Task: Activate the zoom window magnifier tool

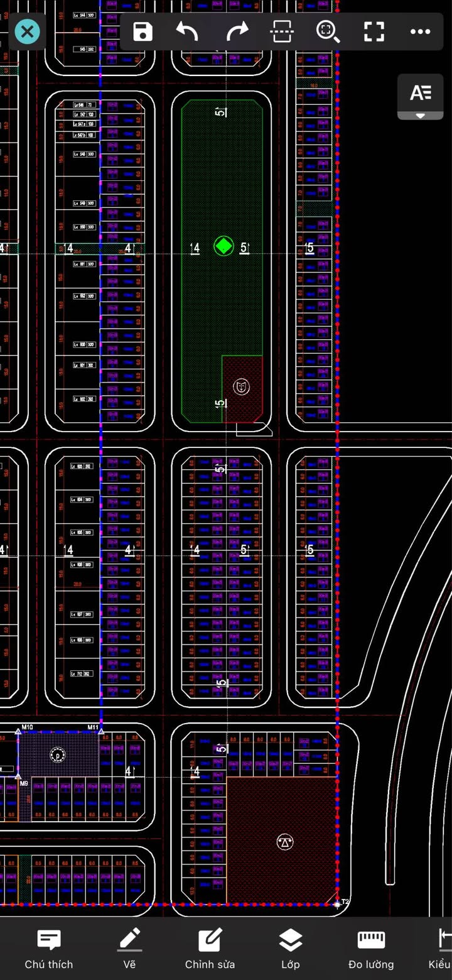Action: pyautogui.click(x=328, y=31)
